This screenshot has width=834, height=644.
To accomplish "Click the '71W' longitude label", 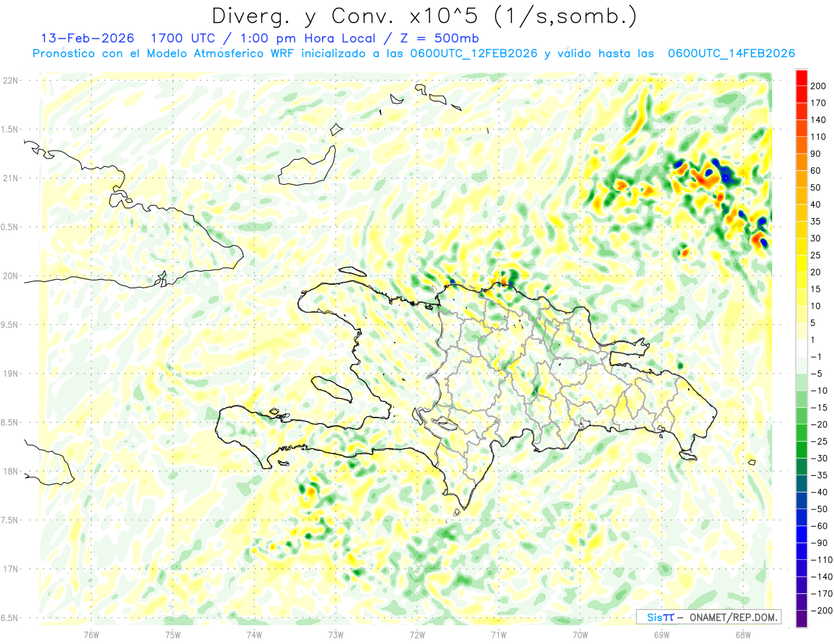I will click(x=498, y=634).
